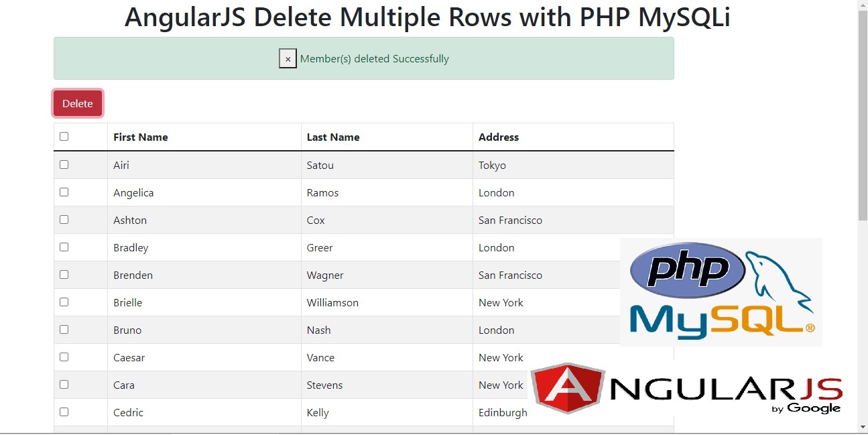Click the 'Bruno' first name cell
868x435 pixels.
click(x=204, y=330)
